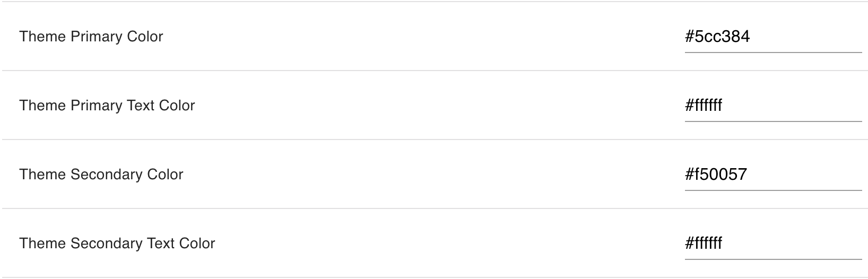The image size is (868, 279).
Task: Click the #f50057 hex value text
Action: coord(716,175)
